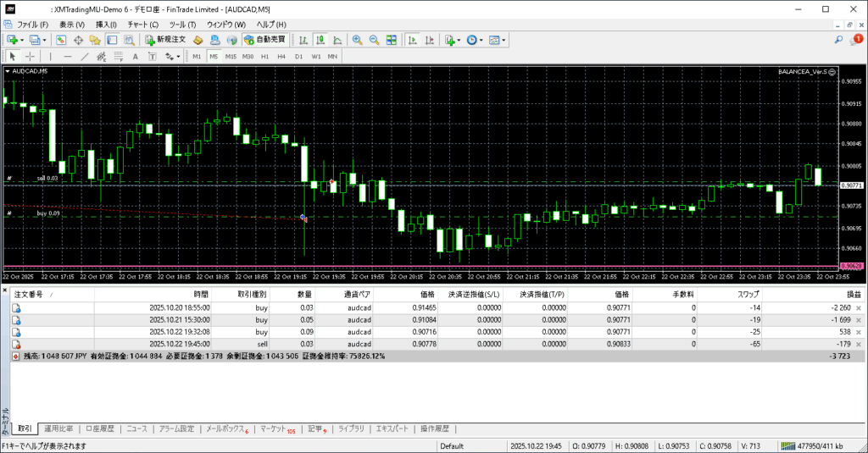This screenshot has height=453, width=868.
Task: Open the tile windows icon
Action: 391,40
